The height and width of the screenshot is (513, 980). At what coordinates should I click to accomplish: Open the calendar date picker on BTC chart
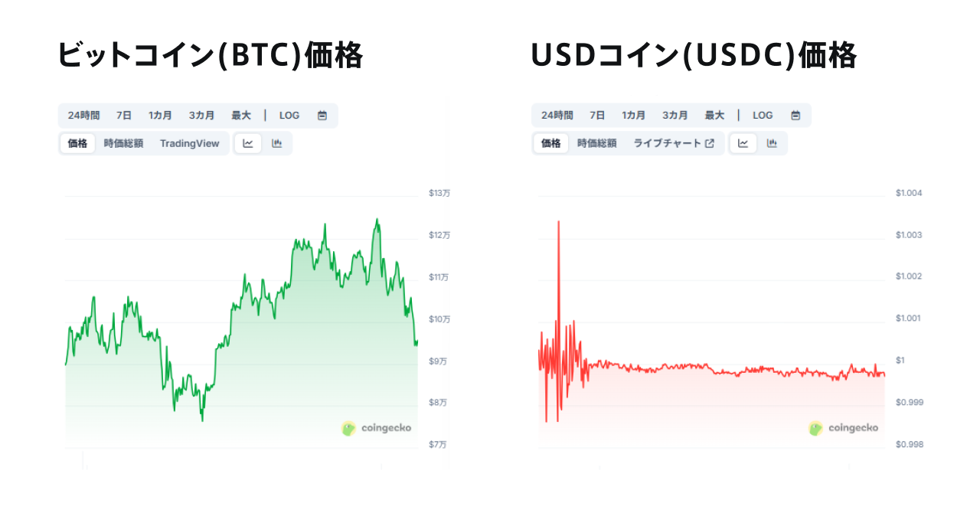322,116
